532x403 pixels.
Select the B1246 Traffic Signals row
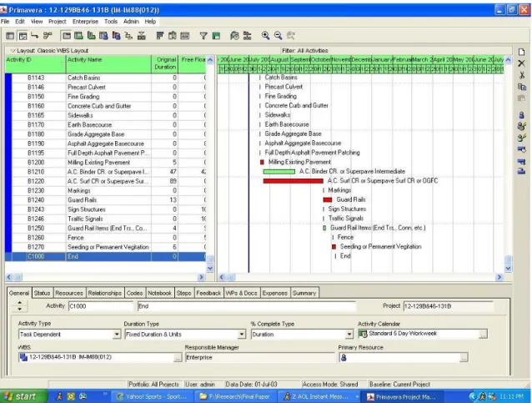pos(106,219)
